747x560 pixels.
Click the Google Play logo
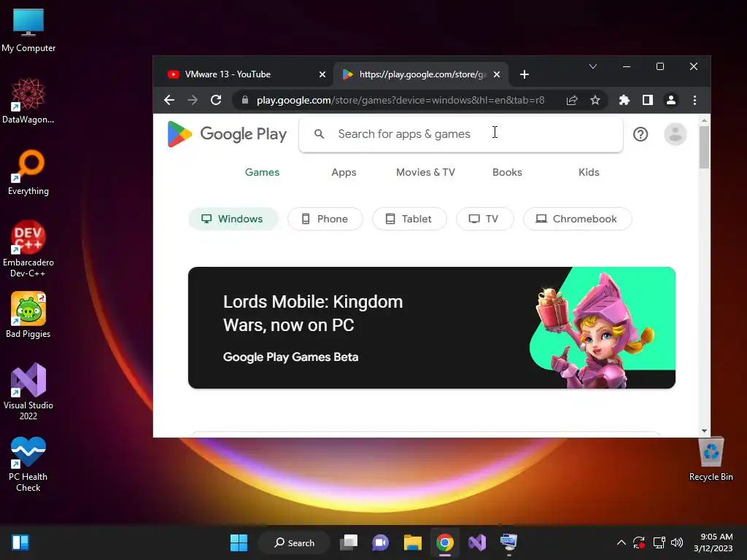(x=227, y=134)
